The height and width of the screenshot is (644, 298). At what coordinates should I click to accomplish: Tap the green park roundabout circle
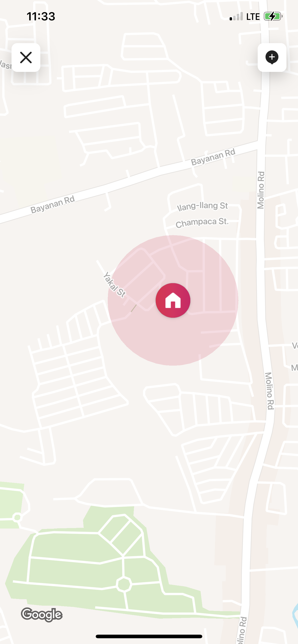(x=124, y=585)
